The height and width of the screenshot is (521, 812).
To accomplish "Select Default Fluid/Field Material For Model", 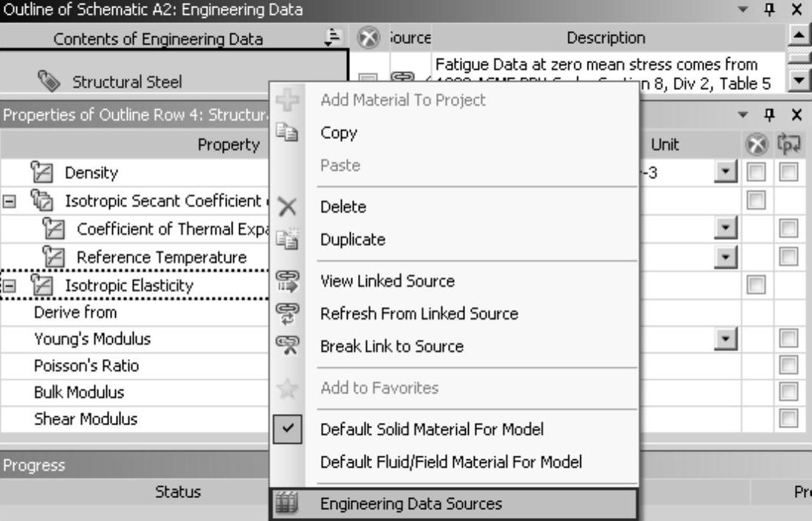I will coord(450,462).
